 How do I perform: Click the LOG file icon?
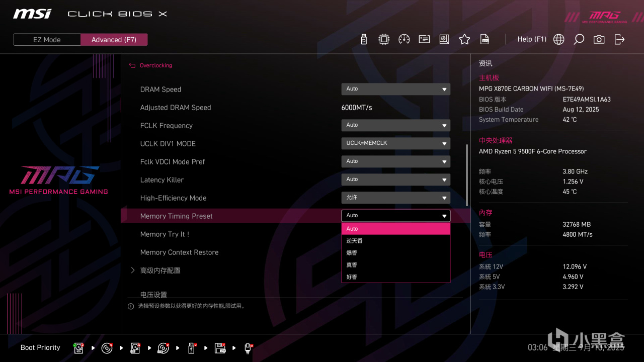coord(485,39)
